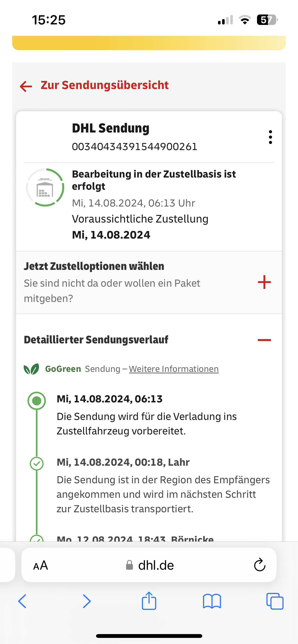
Task: Open Safari bookmarks
Action: 212,601
